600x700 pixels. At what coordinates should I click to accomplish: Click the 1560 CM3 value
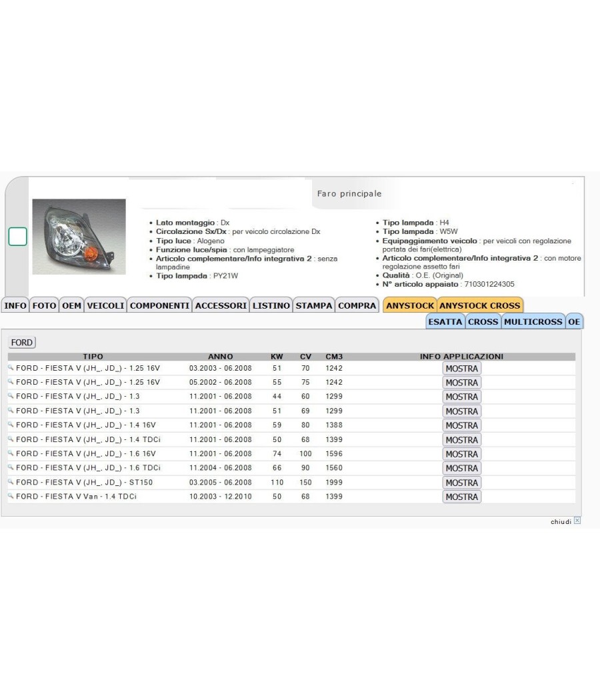tap(334, 468)
